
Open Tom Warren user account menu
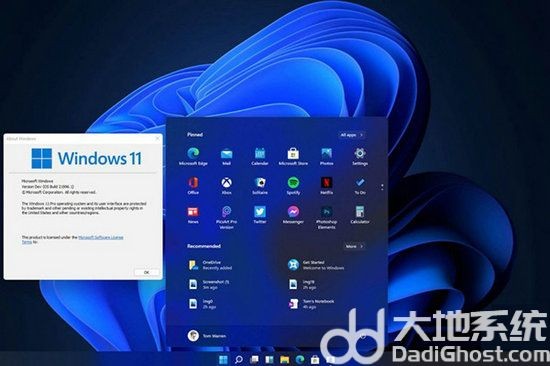207,336
